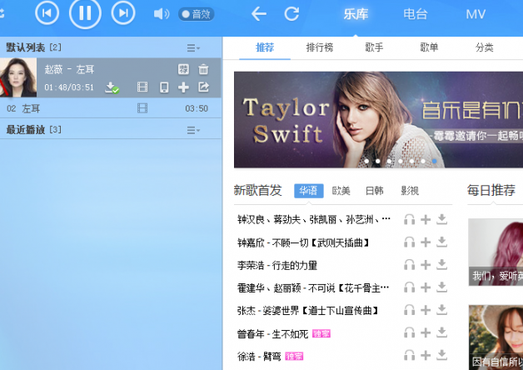Open song 钟汉良、蒋劲夫、张凯丽、孙艺洲
The width and height of the screenshot is (523, 370).
tap(314, 220)
